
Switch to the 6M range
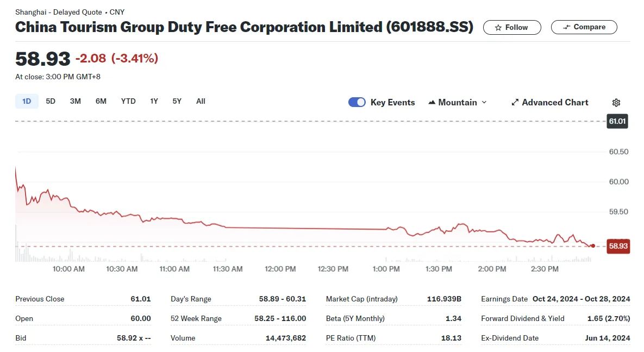tap(101, 101)
